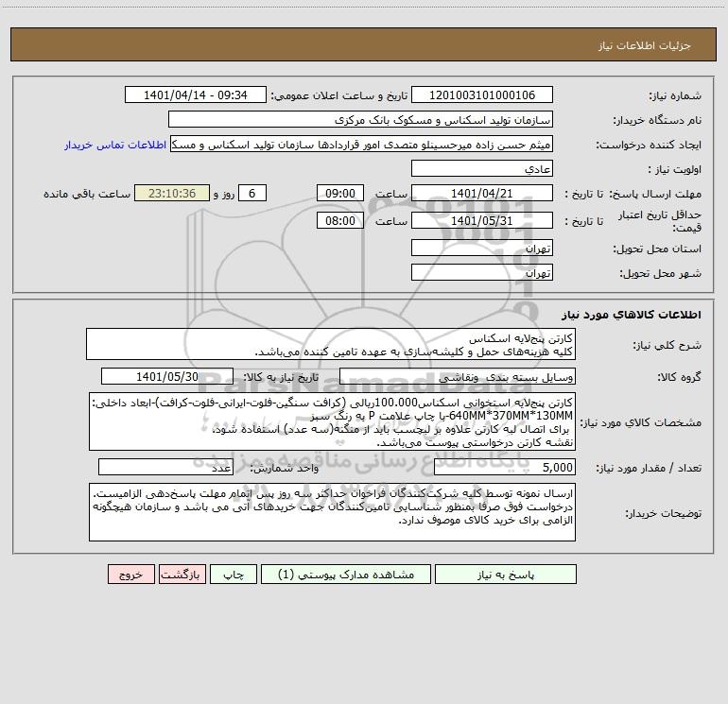Click the 'خروج' exit button
Screen dimensions: 728x704
130,575
